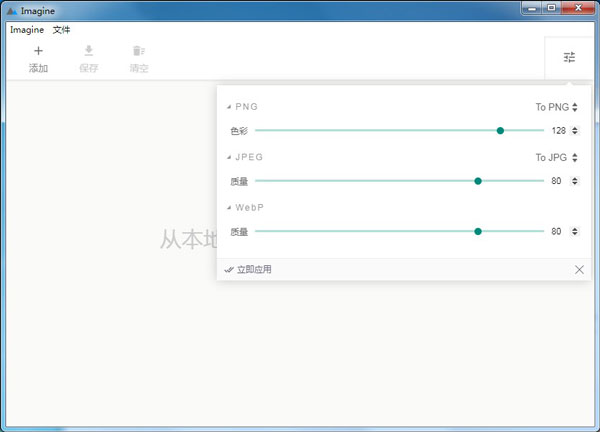
Task: Open the To PNG format dropdown
Action: tap(556, 107)
